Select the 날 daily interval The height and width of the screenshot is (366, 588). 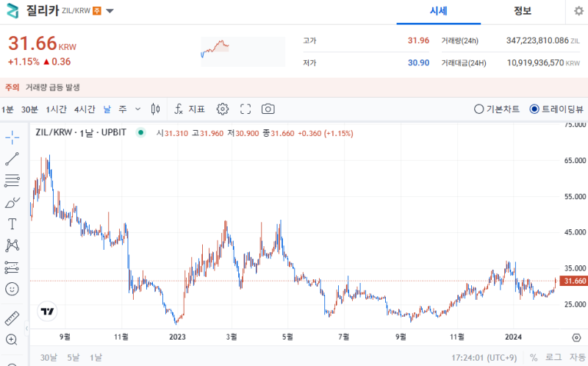107,109
